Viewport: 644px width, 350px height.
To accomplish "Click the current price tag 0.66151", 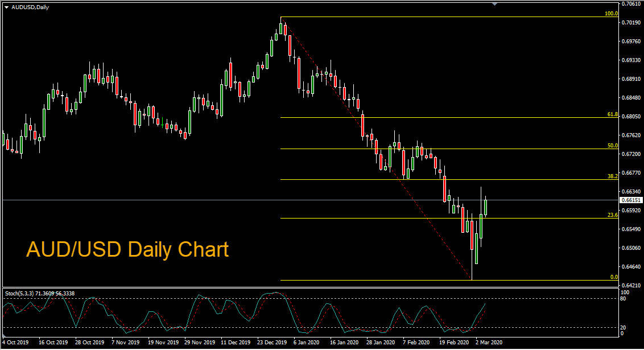I will coord(631,200).
